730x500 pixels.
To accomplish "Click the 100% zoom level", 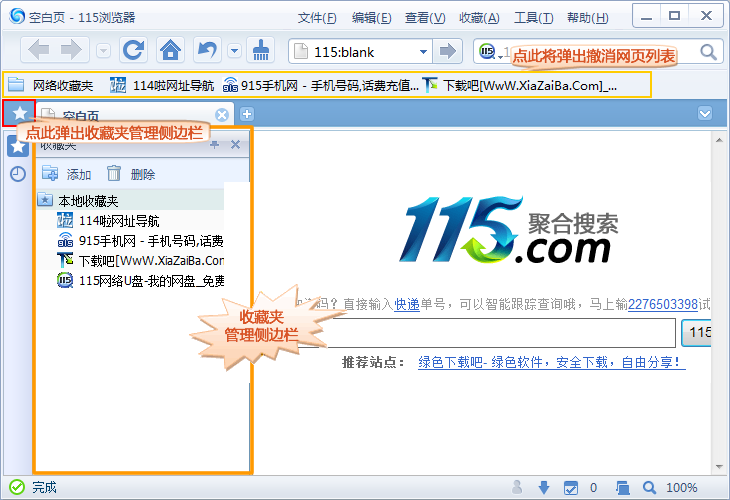I will pyautogui.click(x=682, y=487).
